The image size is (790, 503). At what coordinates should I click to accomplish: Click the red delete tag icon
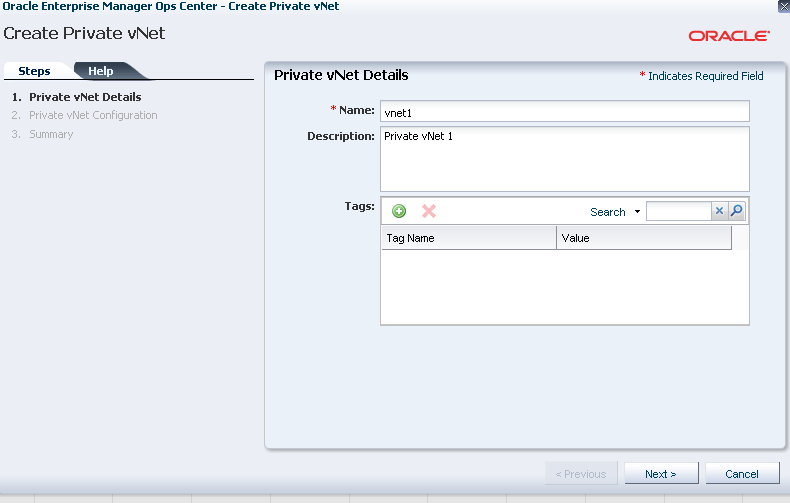click(x=429, y=211)
